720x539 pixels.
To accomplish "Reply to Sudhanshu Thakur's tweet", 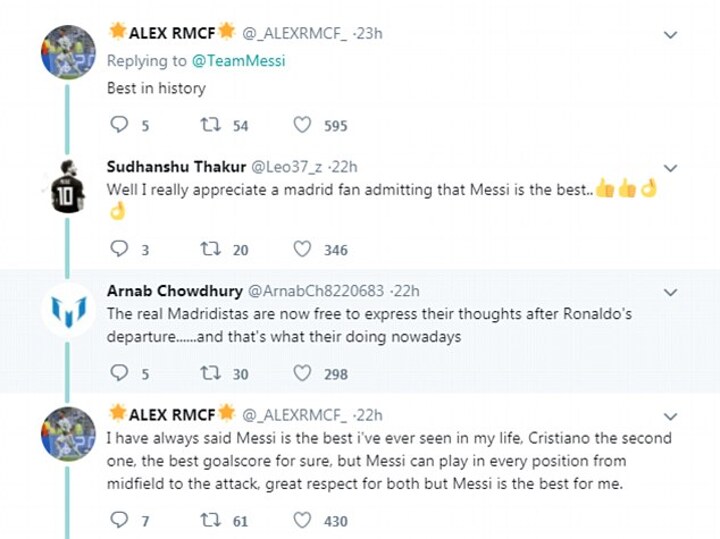I will [119, 249].
